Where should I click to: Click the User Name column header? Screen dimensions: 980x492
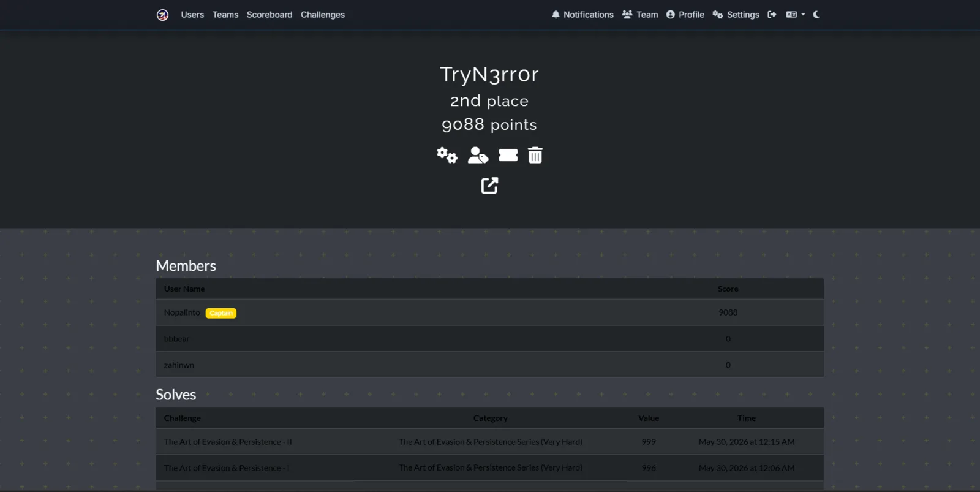184,289
